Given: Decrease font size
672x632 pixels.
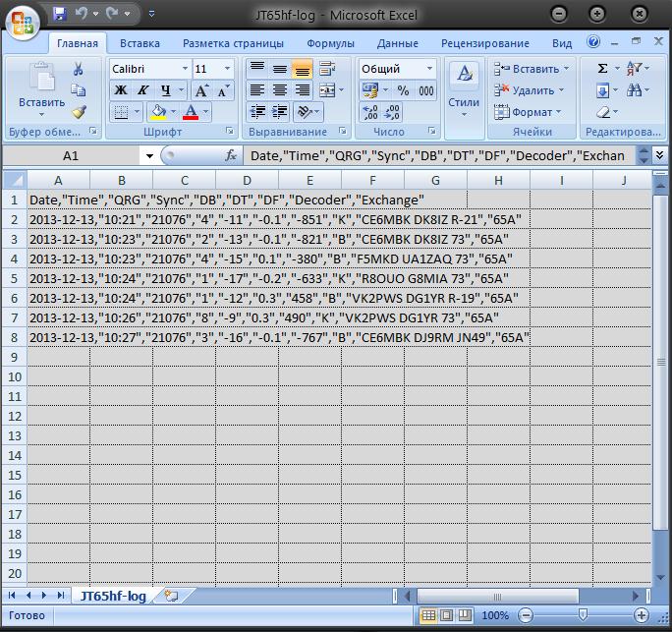Looking at the screenshot, I should [x=223, y=90].
